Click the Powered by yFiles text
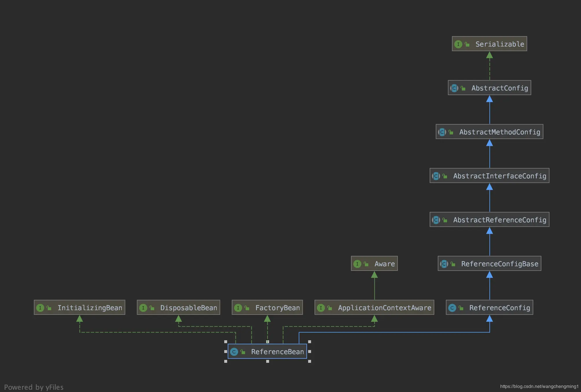Image resolution: width=581 pixels, height=392 pixels. (34, 387)
